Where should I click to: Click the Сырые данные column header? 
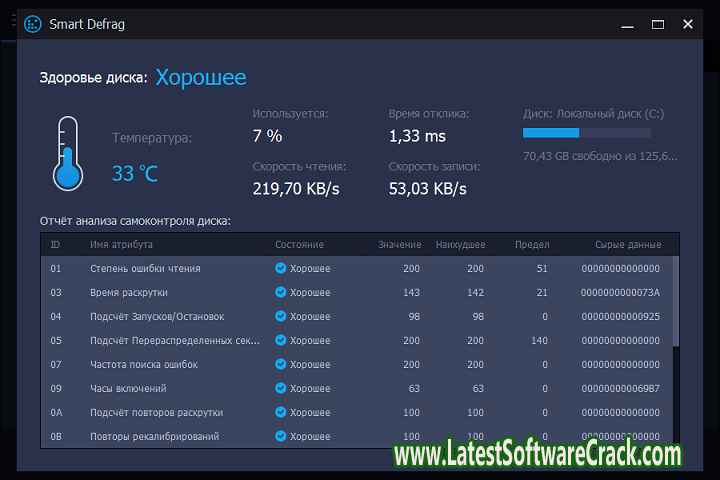point(630,244)
